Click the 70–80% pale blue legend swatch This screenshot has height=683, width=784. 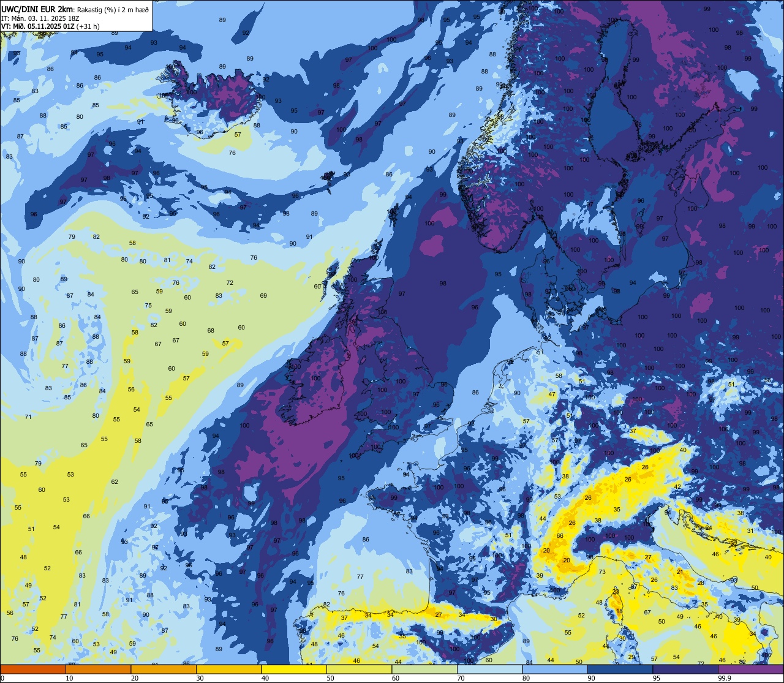[x=489, y=669]
